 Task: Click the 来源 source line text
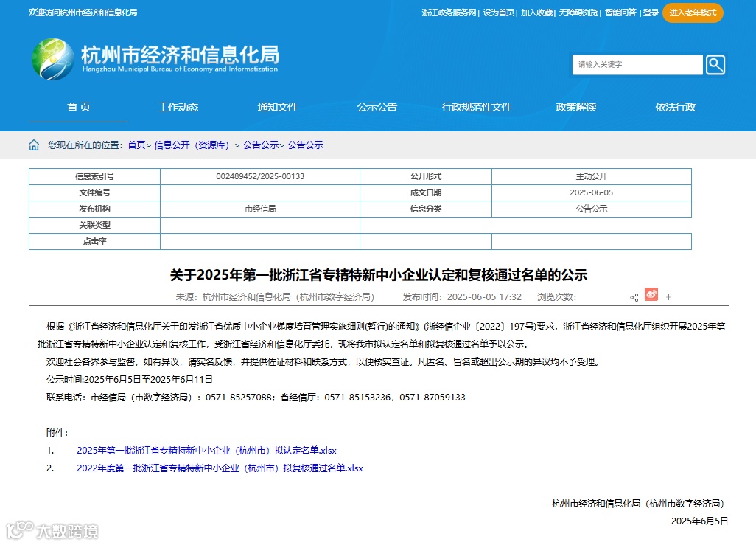276,297
